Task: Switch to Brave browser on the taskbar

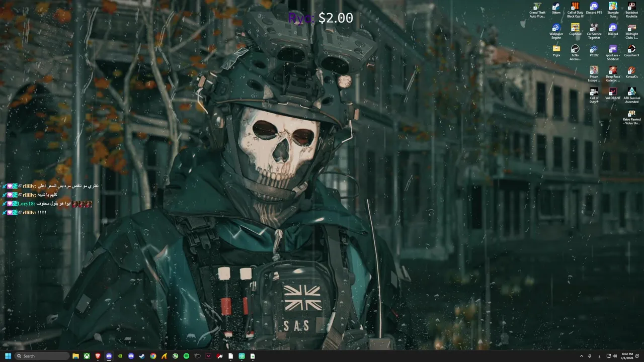Action: tap(98, 356)
